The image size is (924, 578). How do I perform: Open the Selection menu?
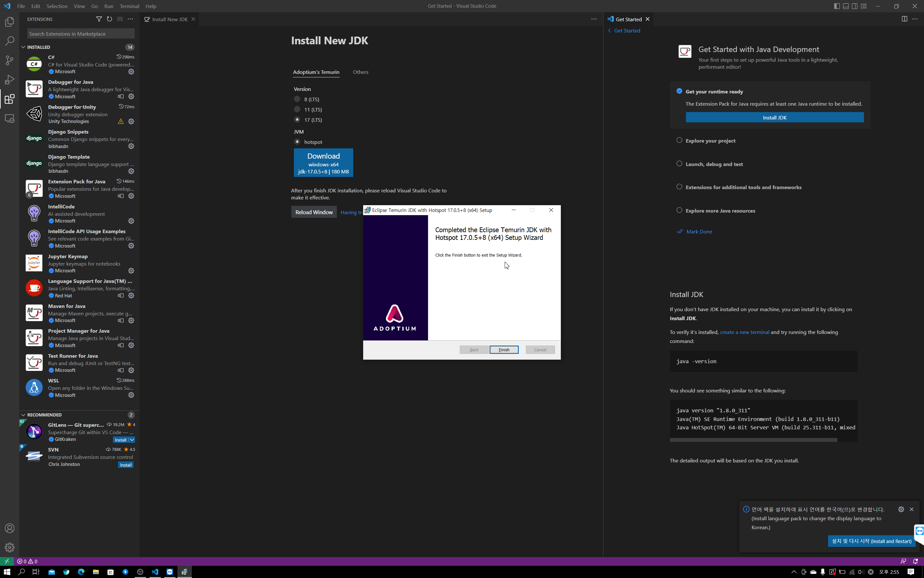57,6
